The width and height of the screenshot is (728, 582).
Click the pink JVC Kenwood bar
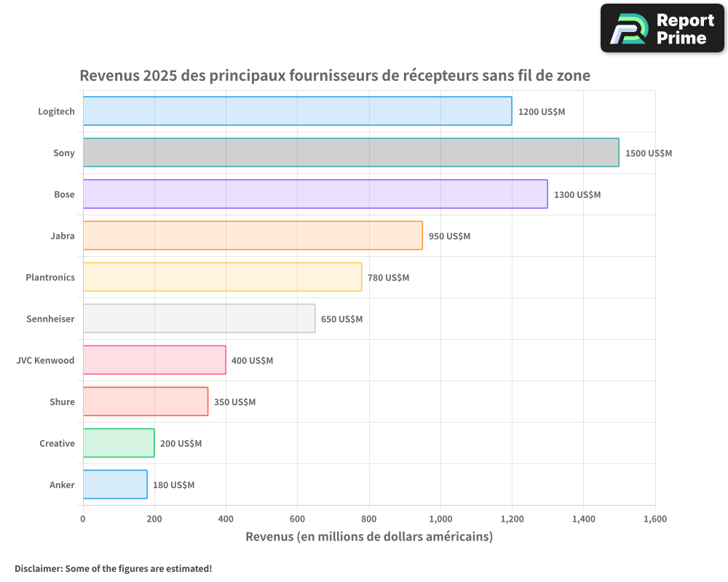(154, 360)
